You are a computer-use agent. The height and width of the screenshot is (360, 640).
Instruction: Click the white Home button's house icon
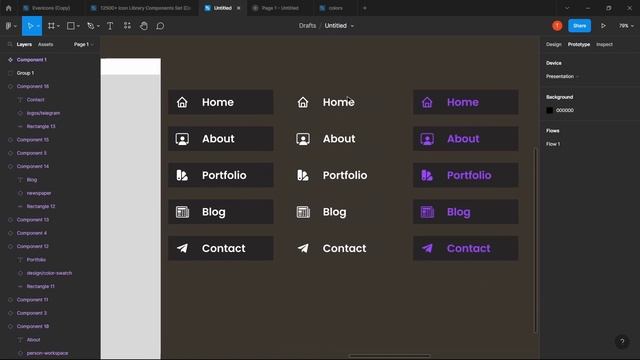pos(182,102)
